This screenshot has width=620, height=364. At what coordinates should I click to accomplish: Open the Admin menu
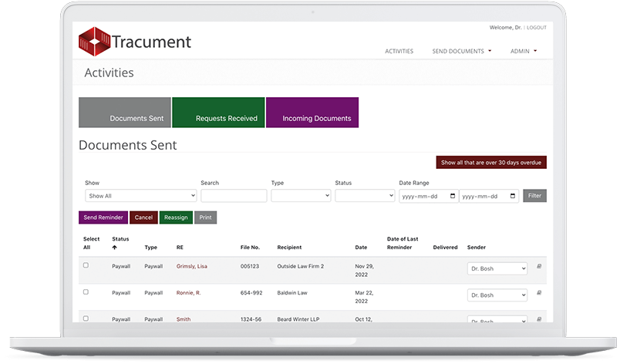(x=524, y=52)
